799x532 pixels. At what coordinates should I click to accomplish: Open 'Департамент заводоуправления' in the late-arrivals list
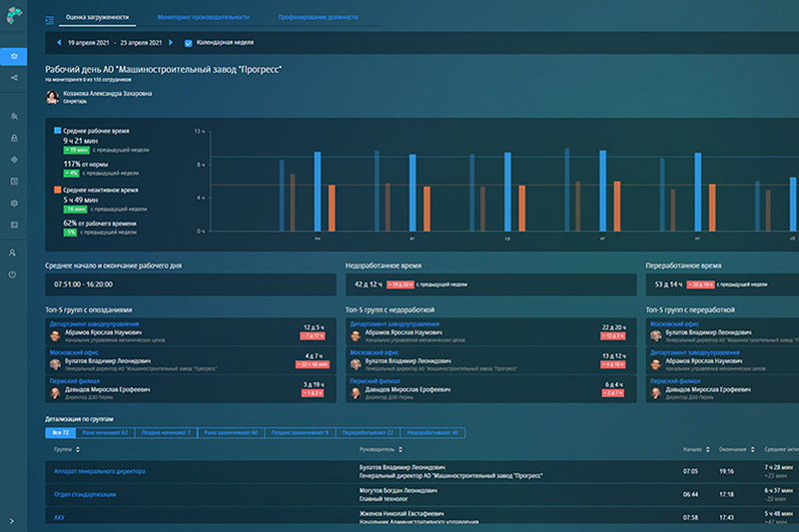click(x=94, y=323)
